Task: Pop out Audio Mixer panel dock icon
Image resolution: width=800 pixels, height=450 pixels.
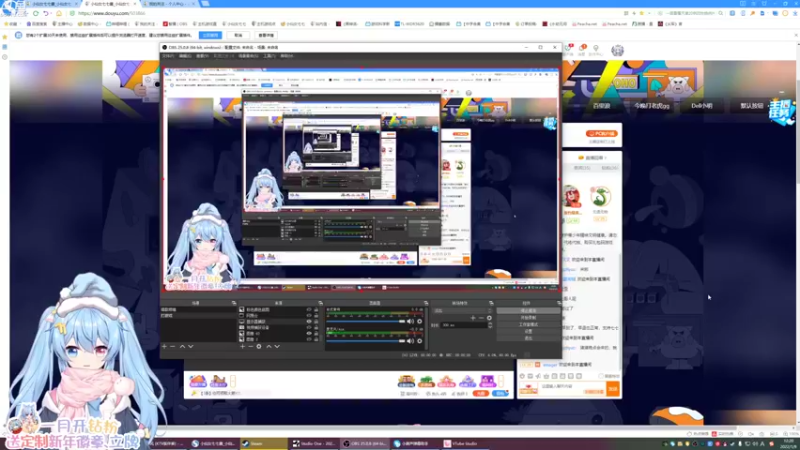Action: point(427,303)
